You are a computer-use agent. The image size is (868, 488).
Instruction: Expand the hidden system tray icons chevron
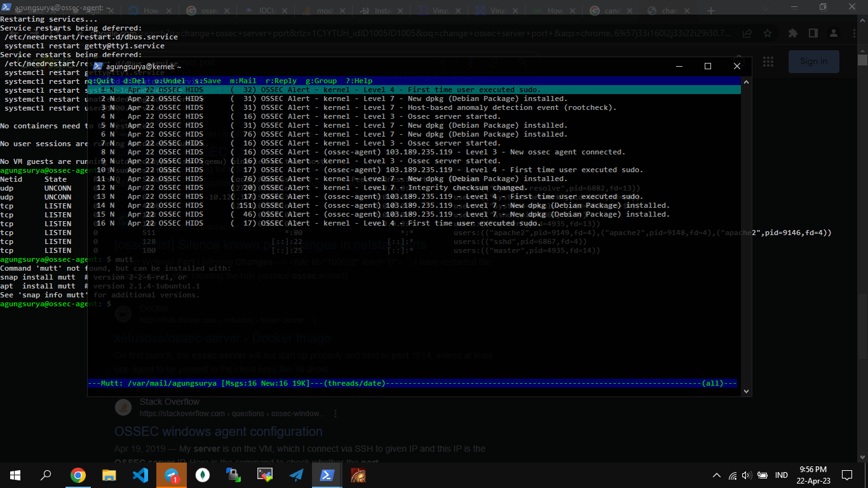coord(717,475)
